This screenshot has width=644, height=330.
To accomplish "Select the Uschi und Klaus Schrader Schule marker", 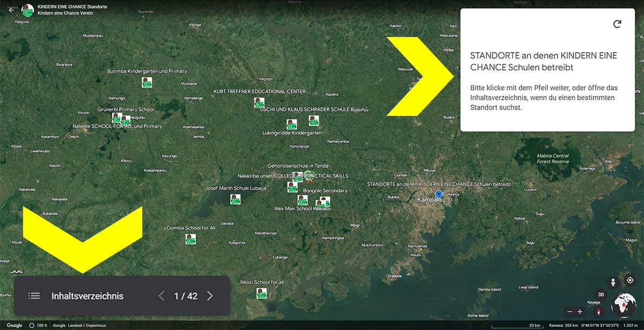I will tap(314, 121).
